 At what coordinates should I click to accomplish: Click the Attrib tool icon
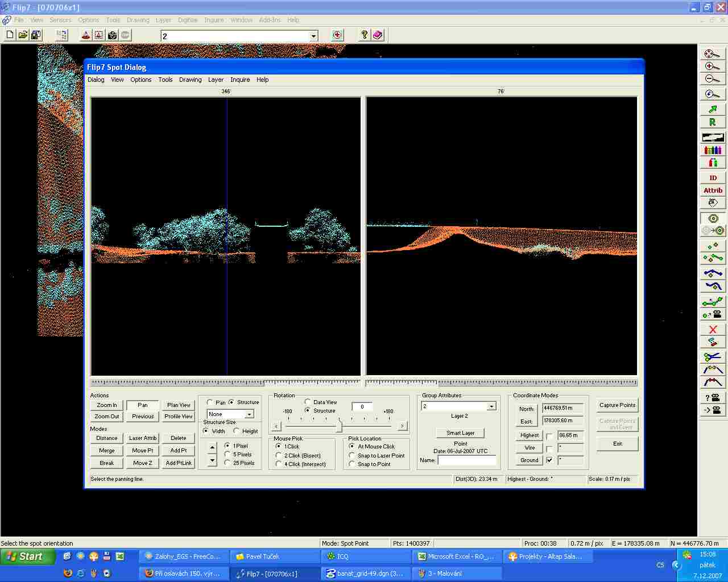click(x=713, y=190)
